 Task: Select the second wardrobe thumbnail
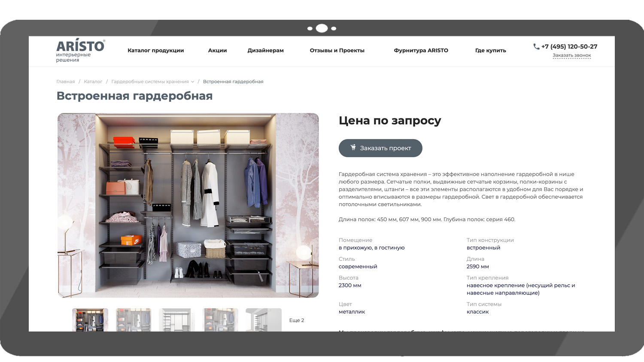click(x=134, y=320)
